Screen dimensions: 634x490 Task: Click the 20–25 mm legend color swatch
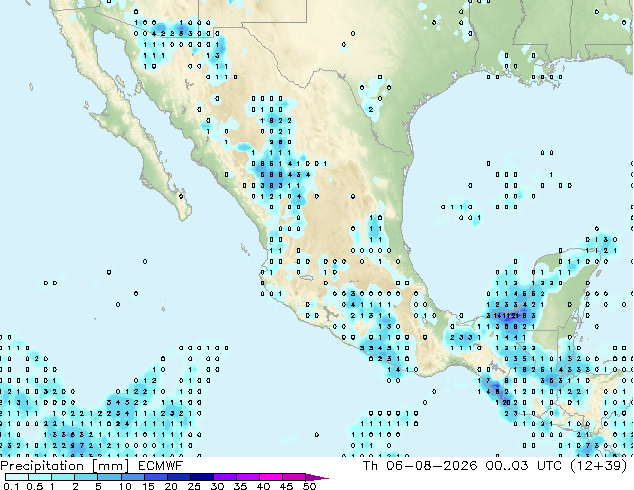coord(179,477)
